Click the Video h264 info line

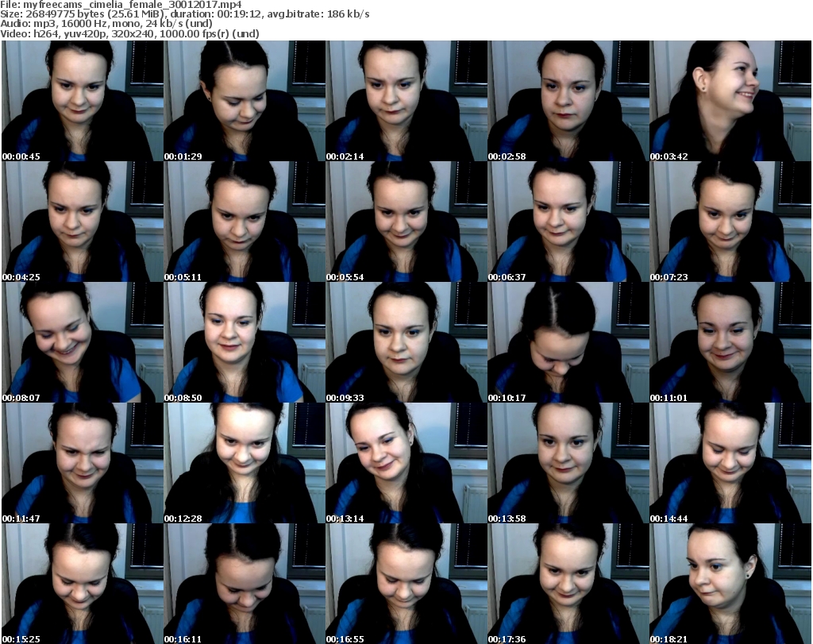point(129,33)
